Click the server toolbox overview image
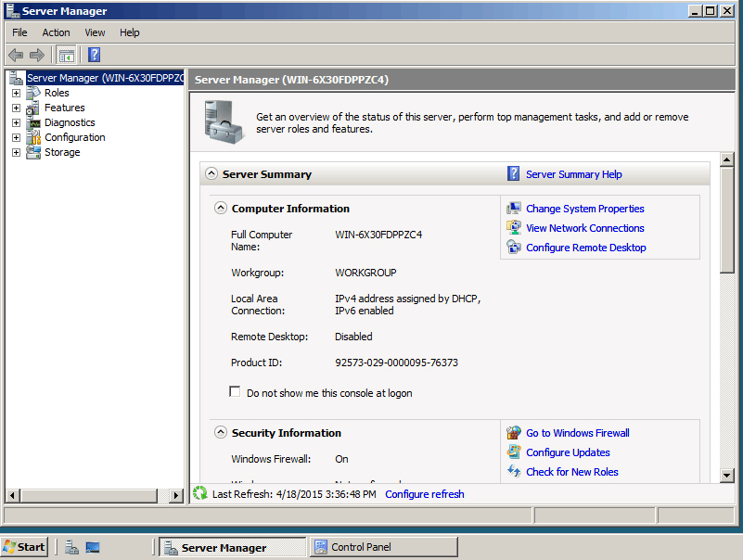Viewport: 743px width, 560px height. point(224,122)
